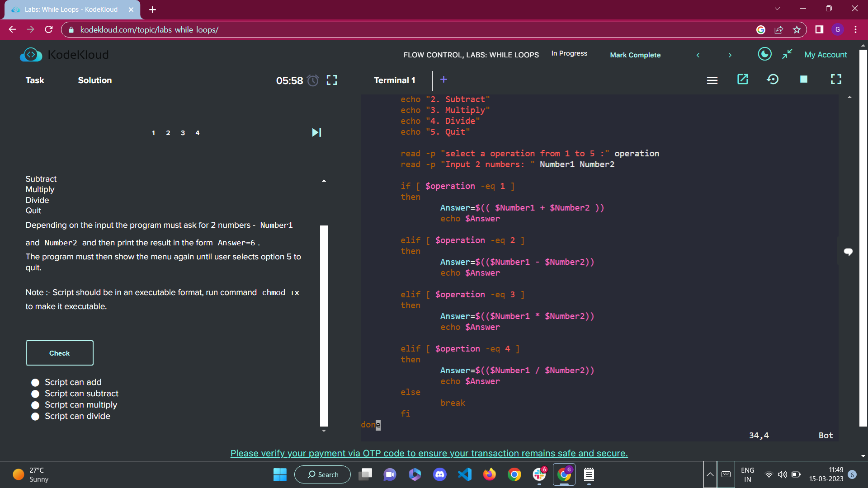Expand task panel fullscreen icon
Screen dimensions: 868x488
[x=332, y=80]
